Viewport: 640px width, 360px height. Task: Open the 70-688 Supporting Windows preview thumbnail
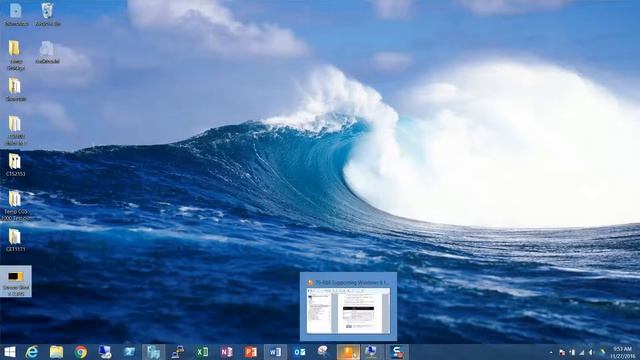click(x=348, y=307)
